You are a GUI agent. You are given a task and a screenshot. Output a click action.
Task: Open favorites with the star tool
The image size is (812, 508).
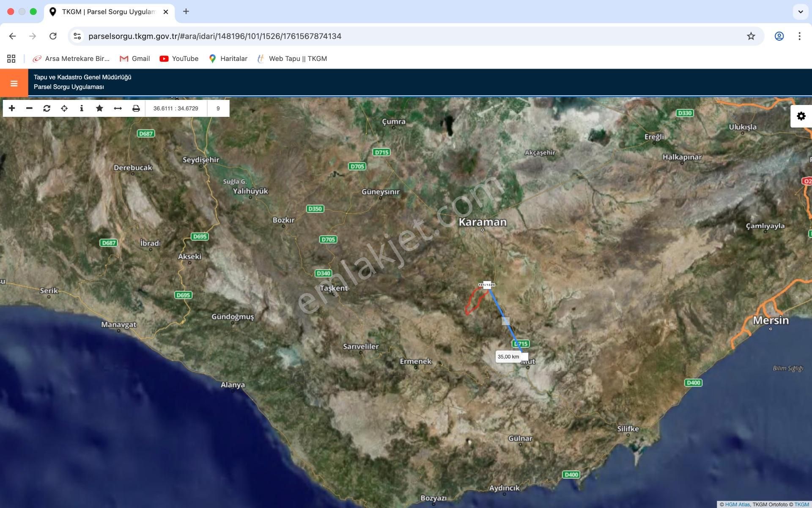(x=99, y=108)
